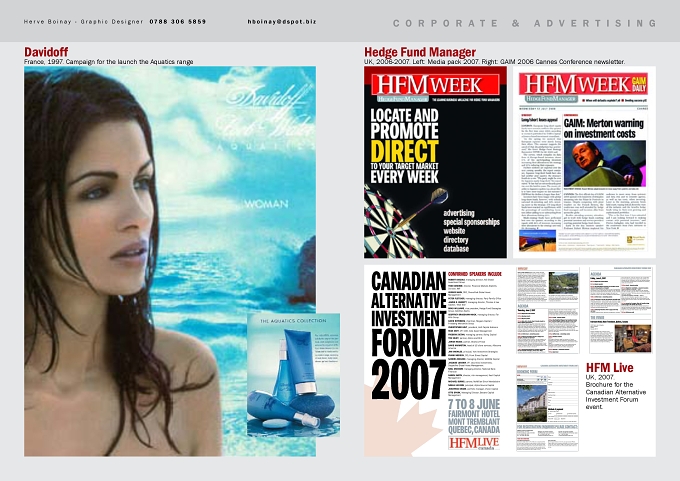The height and width of the screenshot is (481, 680).
Task: Open the Davidoff woman ad image
Action: [x=170, y=261]
